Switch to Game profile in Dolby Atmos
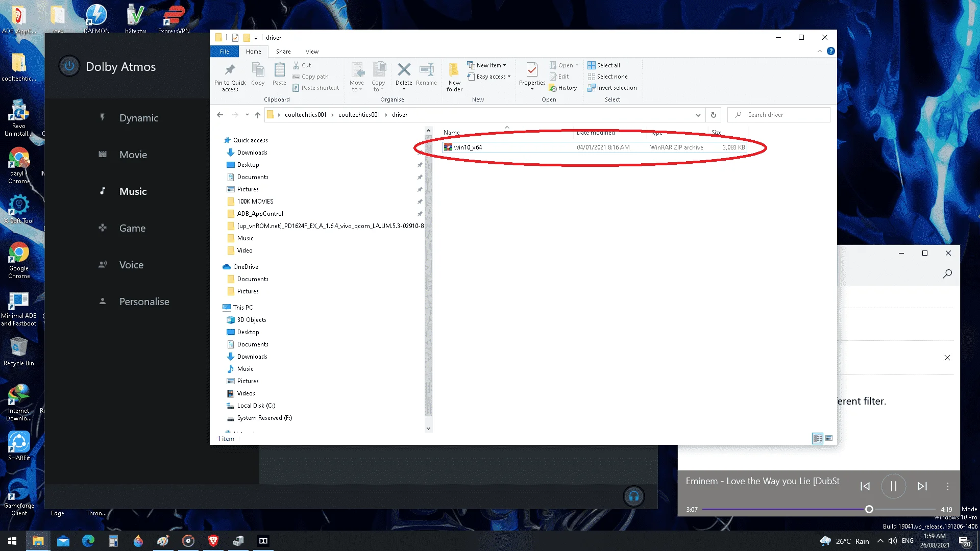The width and height of the screenshot is (980, 551). 133,228
